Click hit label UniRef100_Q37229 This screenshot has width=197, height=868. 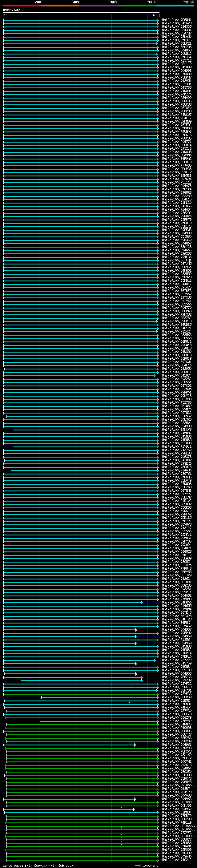pyautogui.click(x=177, y=660)
